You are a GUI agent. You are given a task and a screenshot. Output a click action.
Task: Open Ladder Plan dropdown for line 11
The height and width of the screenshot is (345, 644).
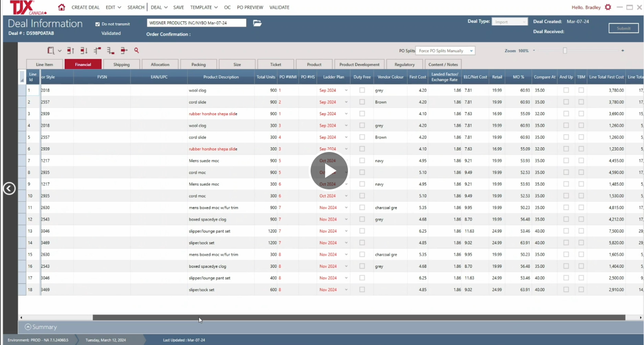pos(346,208)
